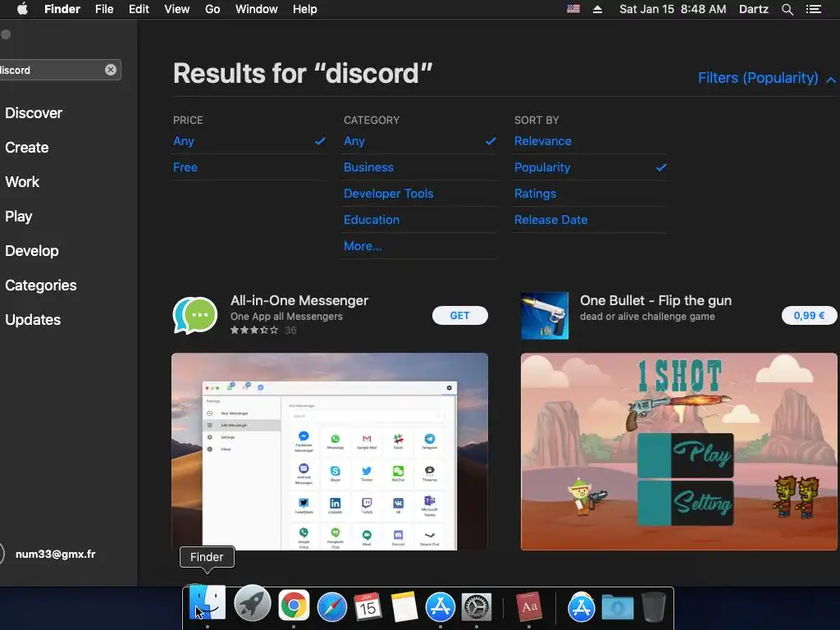The width and height of the screenshot is (840, 630).
Task: Collapse the Filters (Popularity) panel
Action: (x=767, y=78)
